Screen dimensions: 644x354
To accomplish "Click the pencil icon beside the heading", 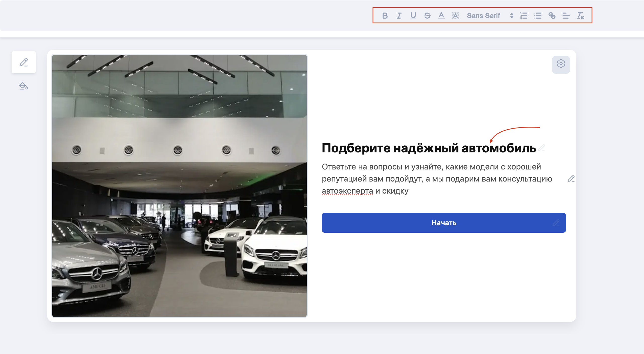I will 542,148.
